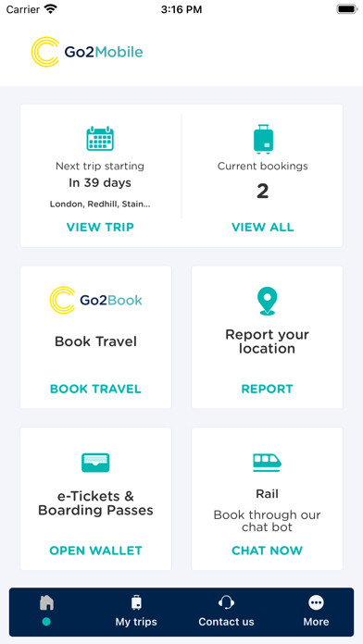The image size is (363, 644).
Task: Open the Contact us tab
Action: 226,611
